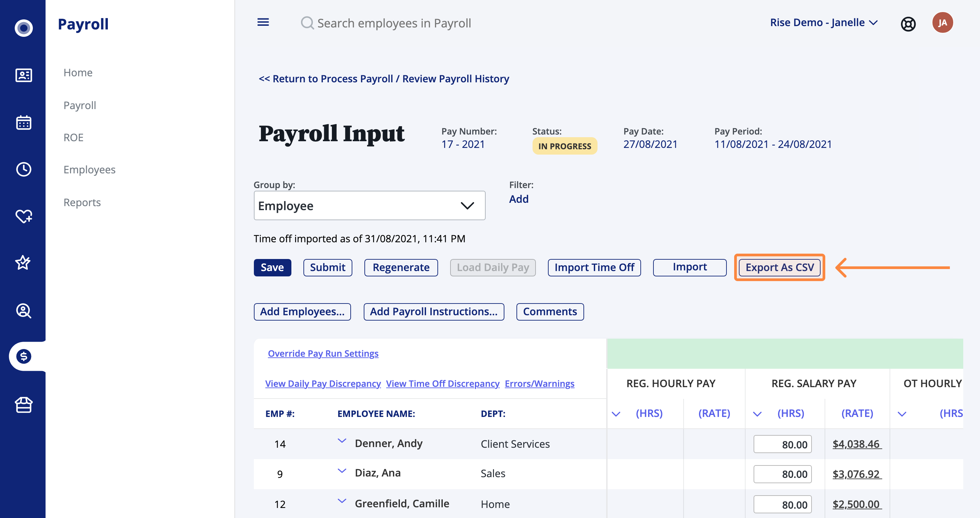The width and height of the screenshot is (980, 518).
Task: Click the search magnifier icon
Action: point(307,23)
